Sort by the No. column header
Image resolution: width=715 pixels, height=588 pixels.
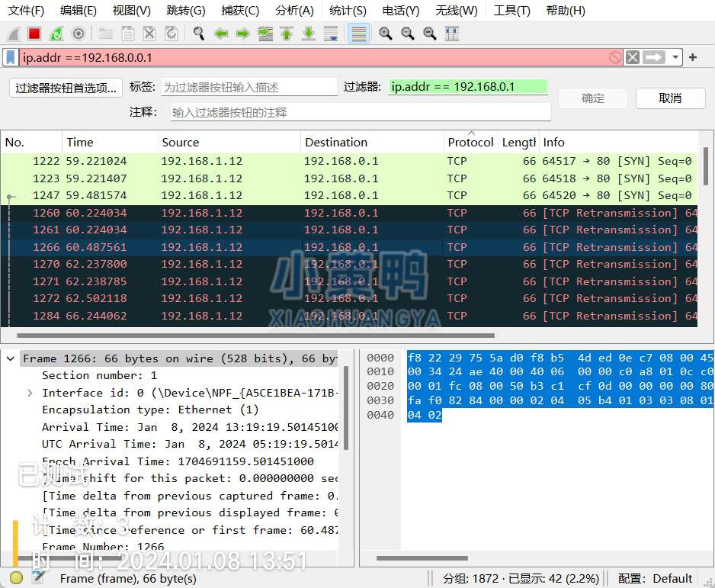click(x=31, y=143)
